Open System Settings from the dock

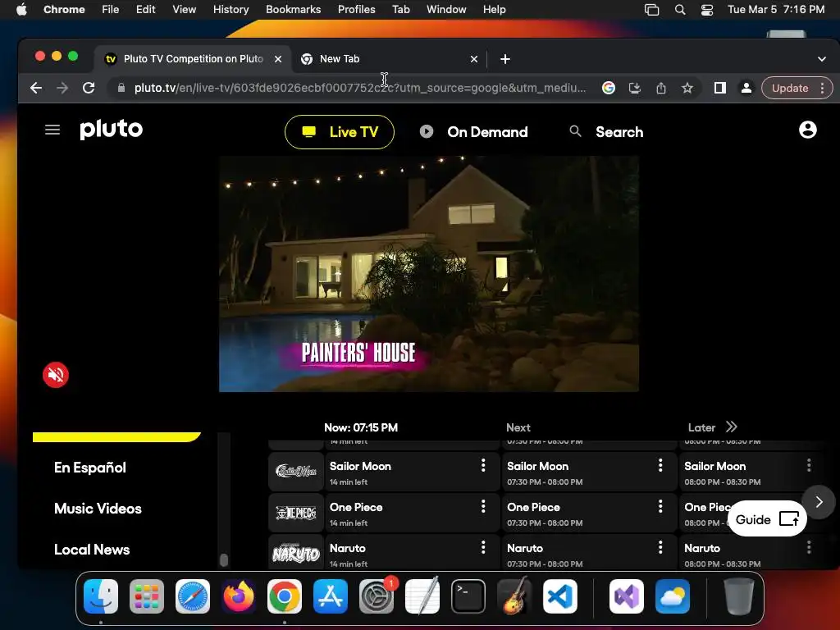(x=376, y=596)
